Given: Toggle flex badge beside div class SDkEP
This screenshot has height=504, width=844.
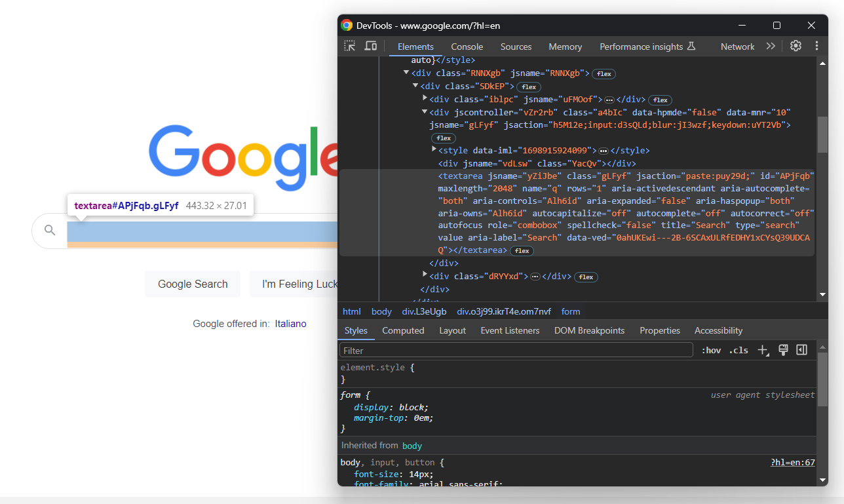Looking at the screenshot, I should (529, 87).
